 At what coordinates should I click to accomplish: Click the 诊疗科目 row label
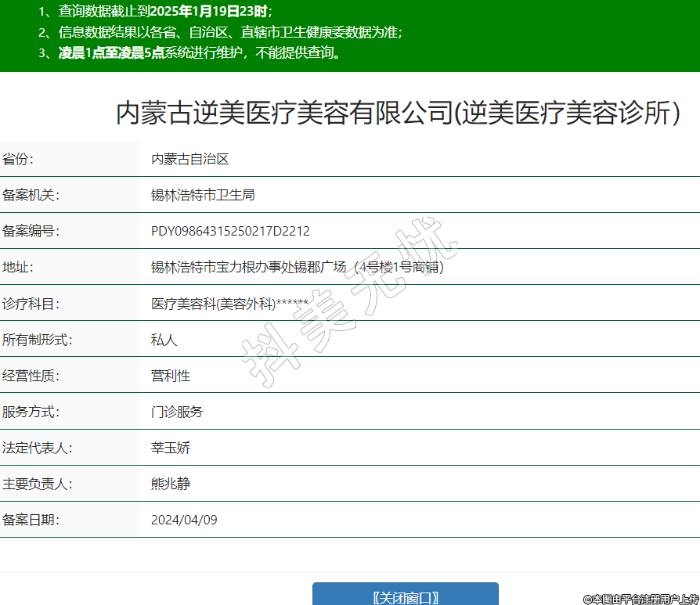[31, 304]
